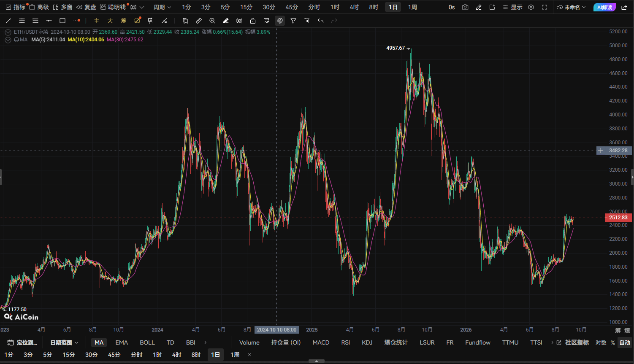The image size is (634, 364).
Task: Enter fullscreen chart mode
Action: coord(545,7)
